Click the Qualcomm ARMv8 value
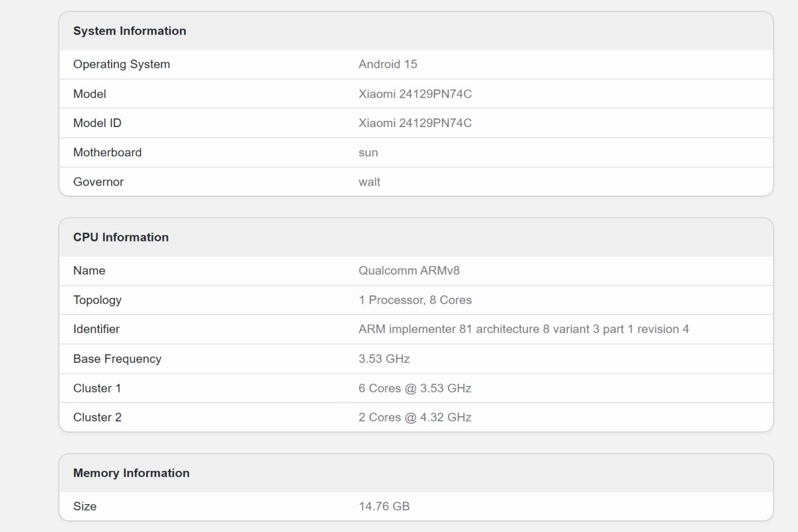 tap(409, 271)
